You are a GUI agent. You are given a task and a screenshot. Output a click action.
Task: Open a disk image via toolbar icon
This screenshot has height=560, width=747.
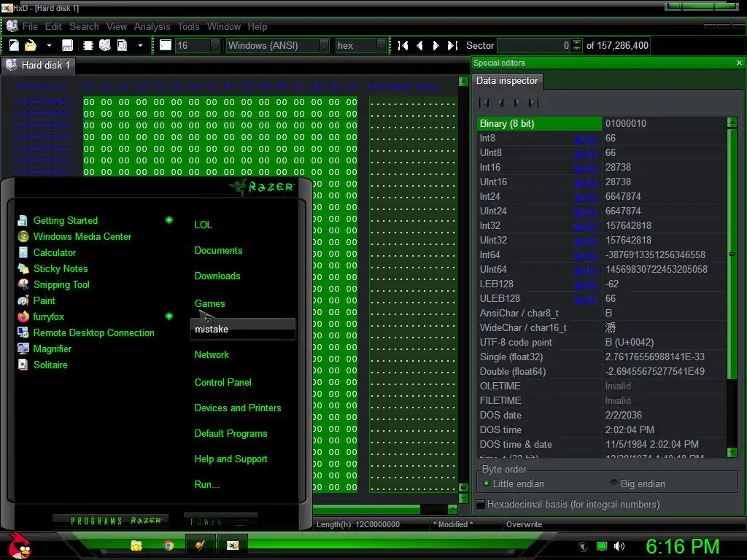click(x=123, y=45)
